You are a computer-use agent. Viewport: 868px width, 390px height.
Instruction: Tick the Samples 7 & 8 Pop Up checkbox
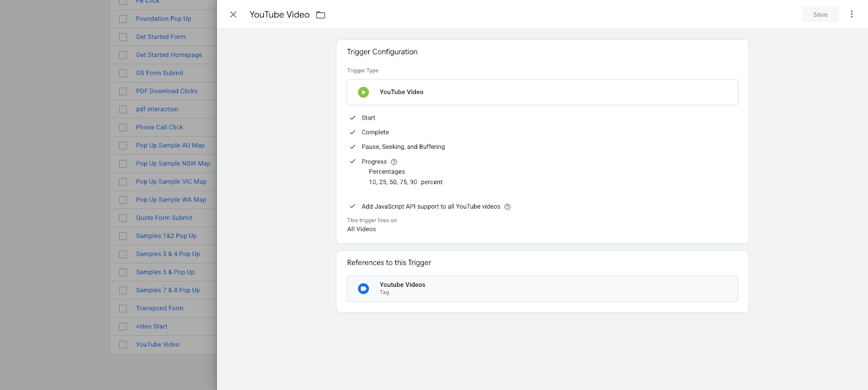pyautogui.click(x=123, y=291)
